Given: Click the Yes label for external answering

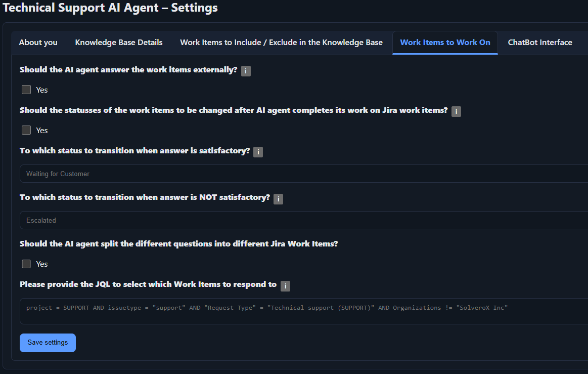Looking at the screenshot, I should point(42,90).
